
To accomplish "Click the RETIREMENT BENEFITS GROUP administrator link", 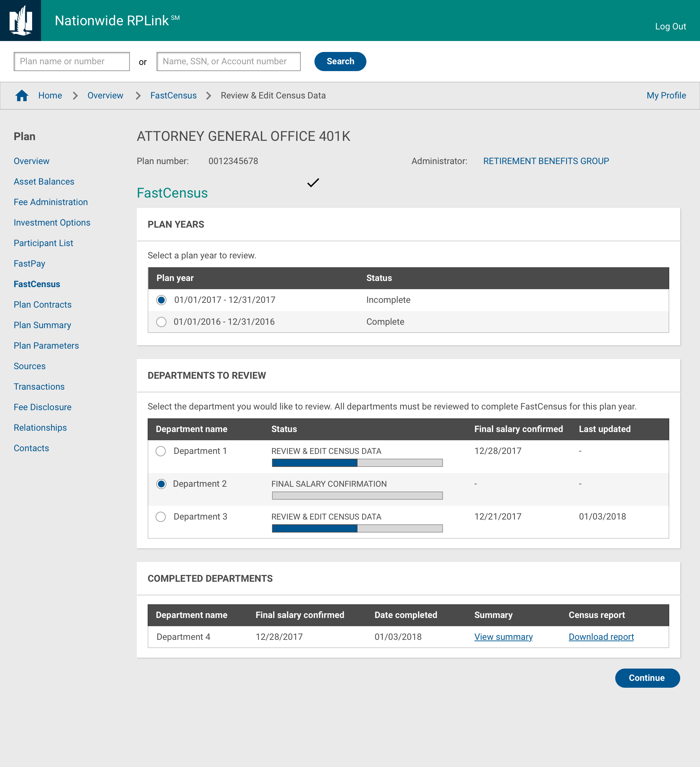I will click(546, 161).
